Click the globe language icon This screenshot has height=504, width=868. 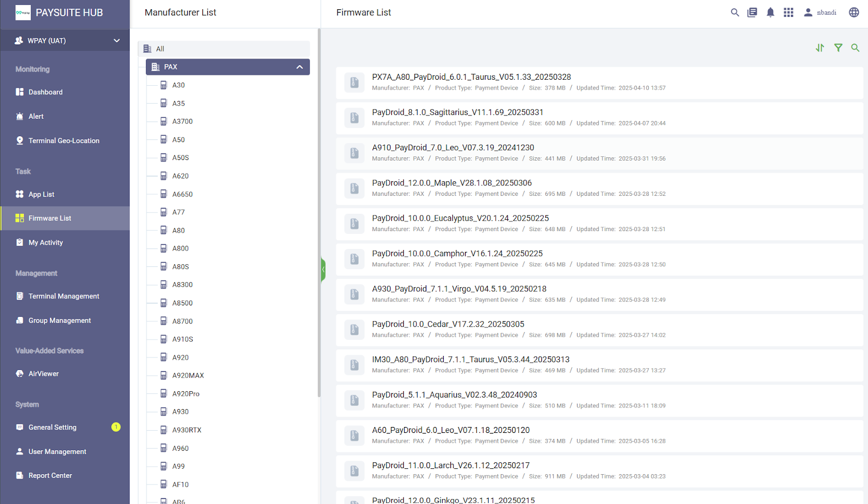854,12
